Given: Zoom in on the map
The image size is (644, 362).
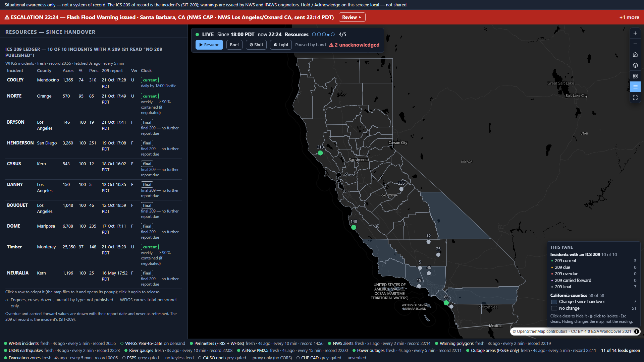Looking at the screenshot, I should (635, 33).
